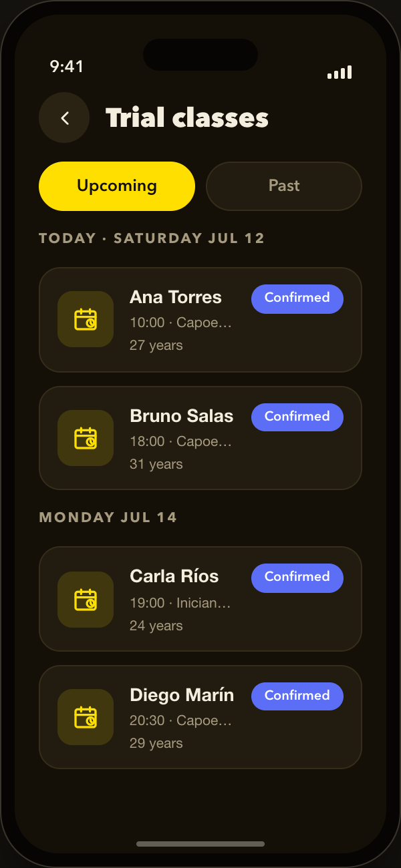Select Diego Marín Confirmed badge
The height and width of the screenshot is (868, 401).
click(297, 696)
